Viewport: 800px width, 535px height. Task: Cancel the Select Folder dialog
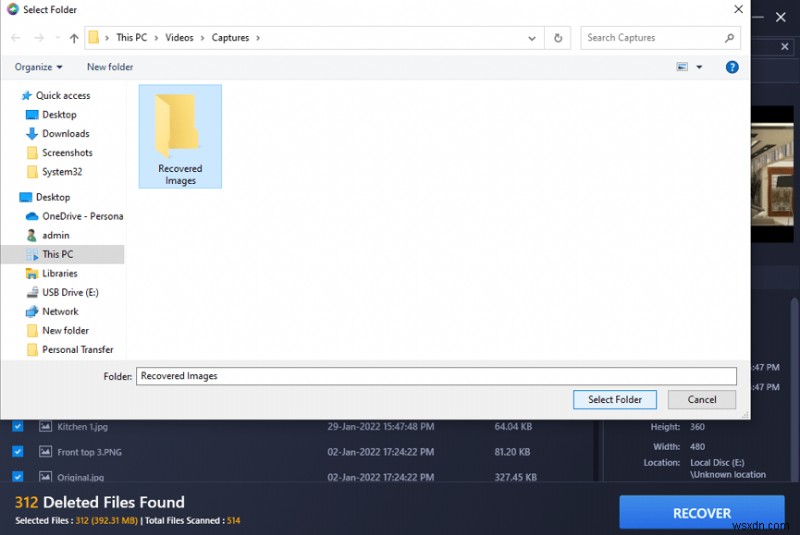click(x=702, y=399)
